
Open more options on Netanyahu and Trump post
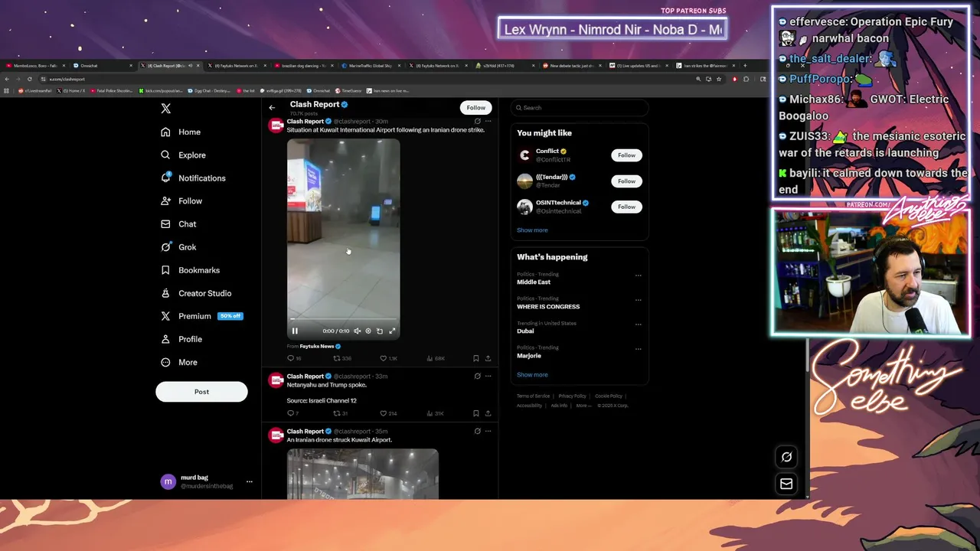tap(488, 376)
